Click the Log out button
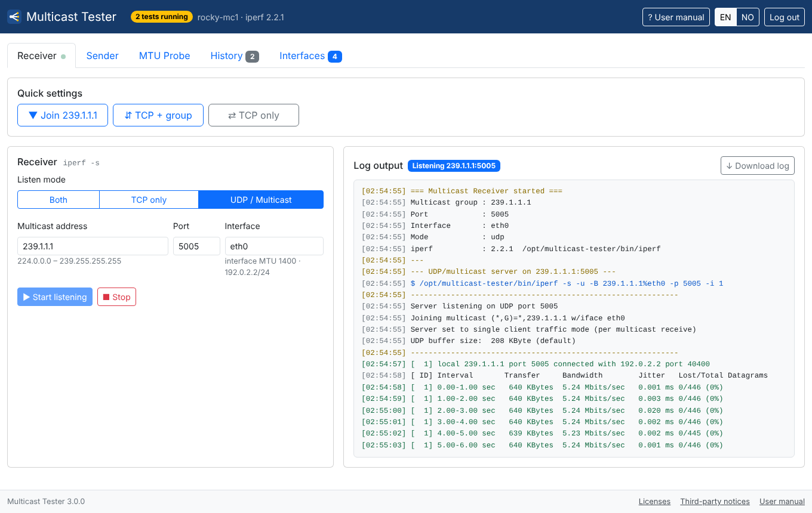The height and width of the screenshot is (513, 812). coord(785,17)
